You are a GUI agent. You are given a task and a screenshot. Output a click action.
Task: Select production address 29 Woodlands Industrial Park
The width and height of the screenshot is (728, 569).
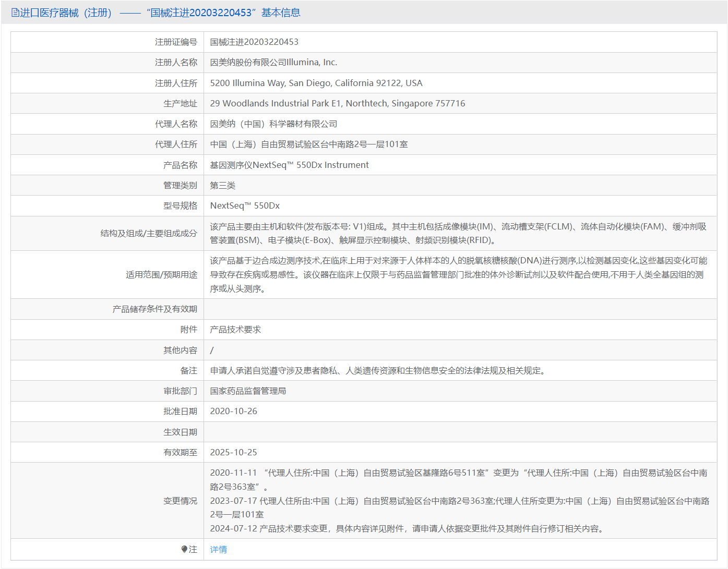pos(338,103)
